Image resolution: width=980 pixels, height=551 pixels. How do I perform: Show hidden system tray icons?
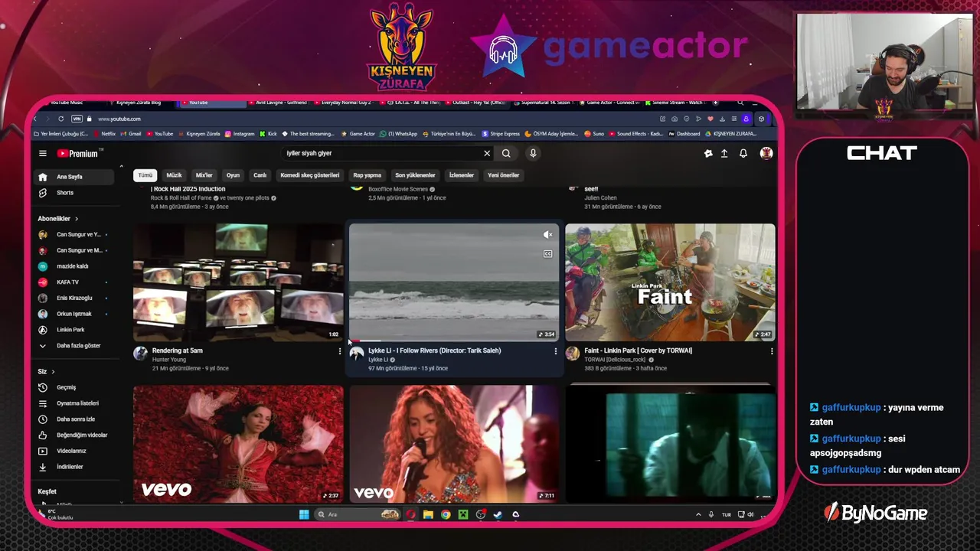698,515
